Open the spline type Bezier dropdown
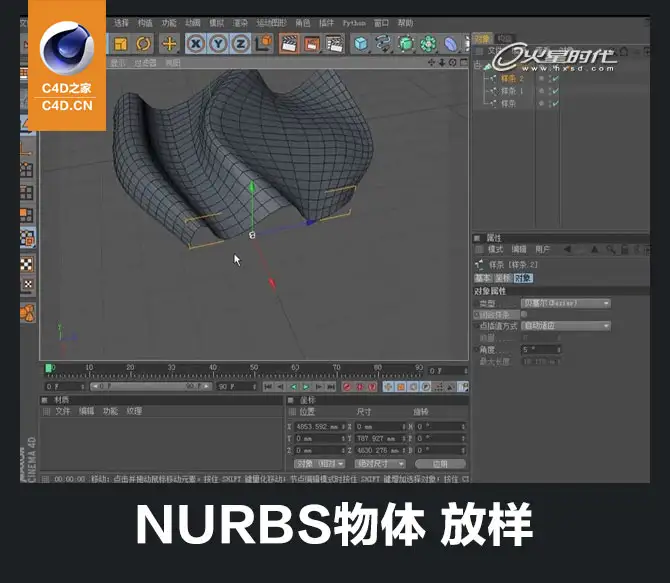Screen dimensions: 670x583 [x=566, y=303]
